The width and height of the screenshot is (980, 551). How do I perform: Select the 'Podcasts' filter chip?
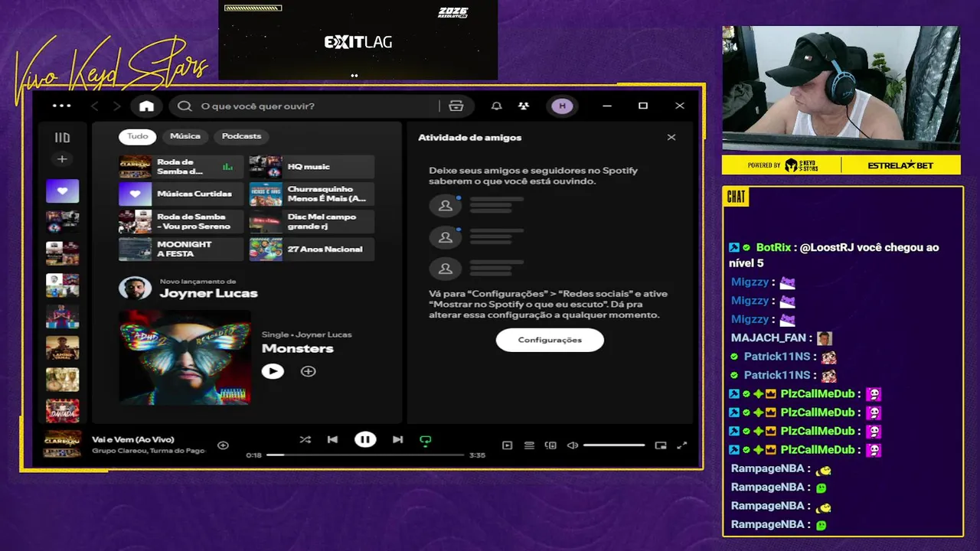click(x=241, y=136)
